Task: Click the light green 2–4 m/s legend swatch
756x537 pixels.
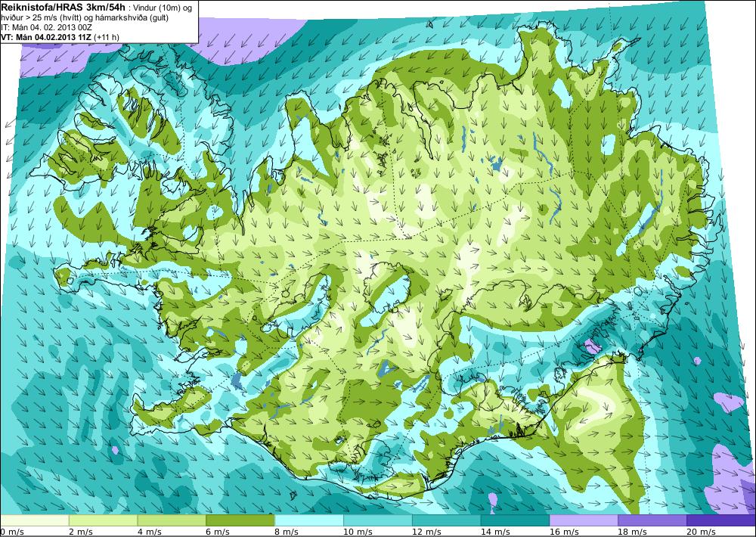Action: [103, 520]
